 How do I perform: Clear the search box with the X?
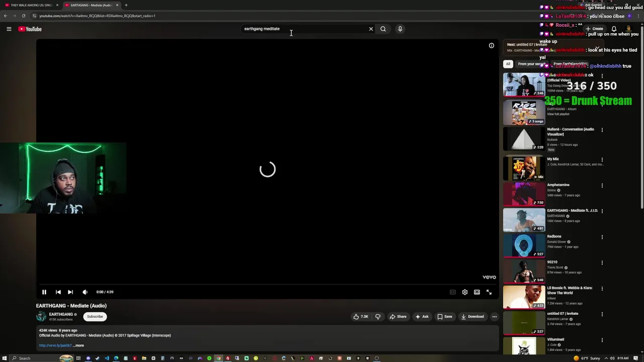click(371, 29)
